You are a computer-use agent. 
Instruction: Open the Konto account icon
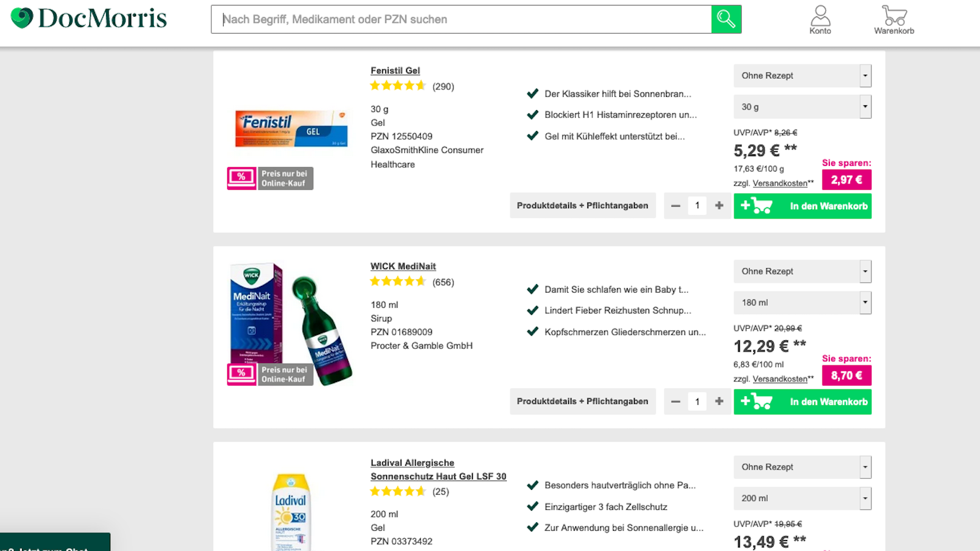(x=820, y=20)
